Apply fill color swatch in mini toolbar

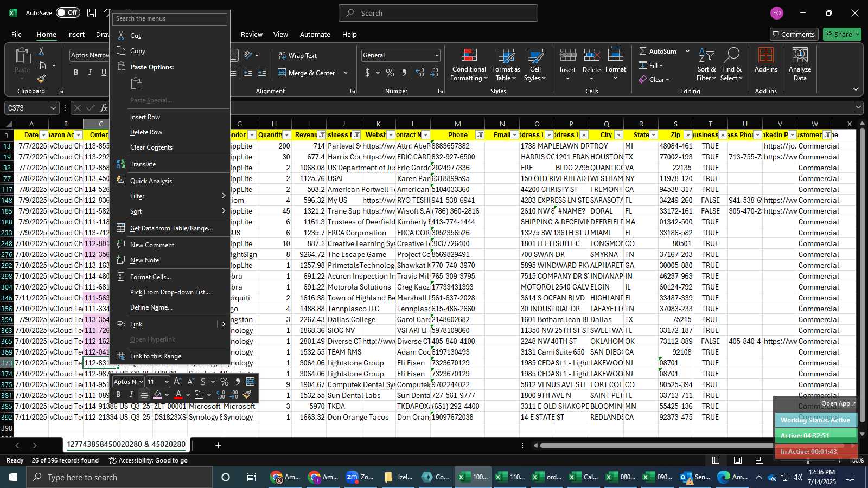157,395
